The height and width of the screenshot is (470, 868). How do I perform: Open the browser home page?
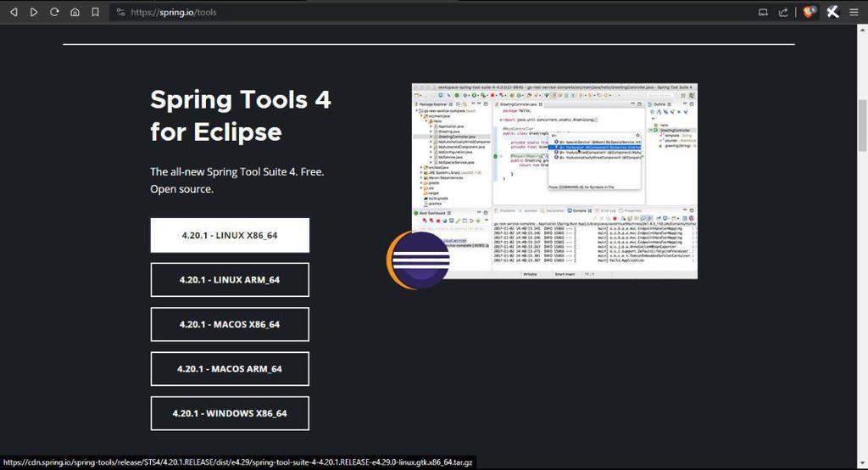pos(75,12)
